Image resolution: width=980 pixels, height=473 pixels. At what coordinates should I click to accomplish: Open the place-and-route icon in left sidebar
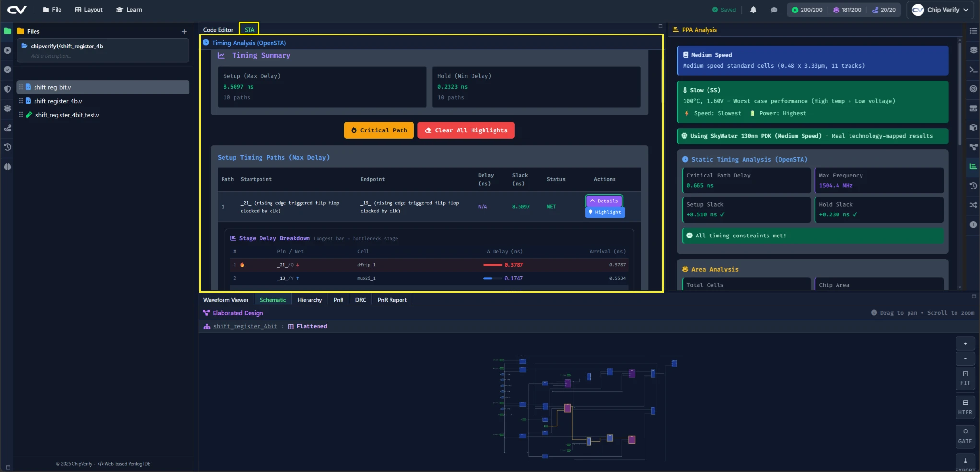point(7,128)
